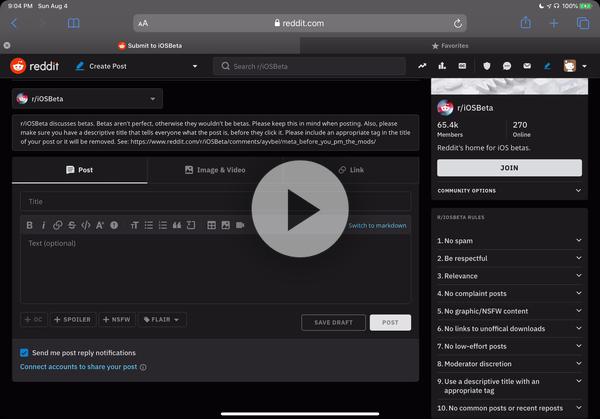Viewport: 600px width, 419px height.
Task: Expand rule 2 Be respectful
Action: tap(509, 258)
